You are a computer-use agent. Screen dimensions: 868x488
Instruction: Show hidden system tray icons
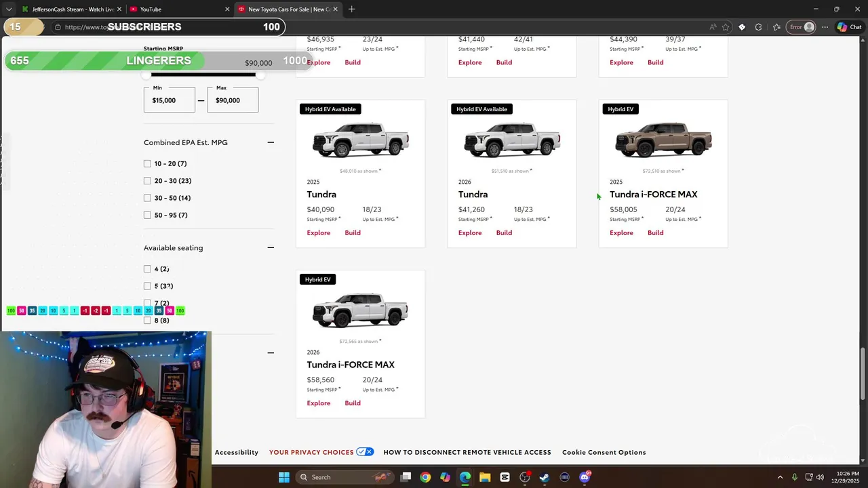point(780,477)
